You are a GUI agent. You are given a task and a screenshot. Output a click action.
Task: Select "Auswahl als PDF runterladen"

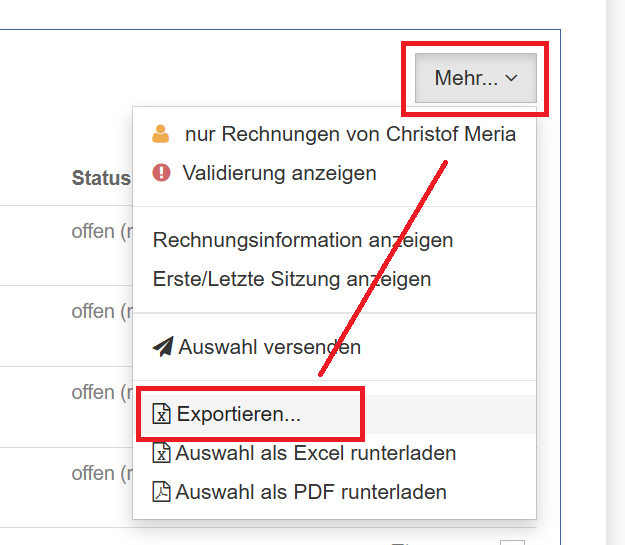tap(311, 492)
